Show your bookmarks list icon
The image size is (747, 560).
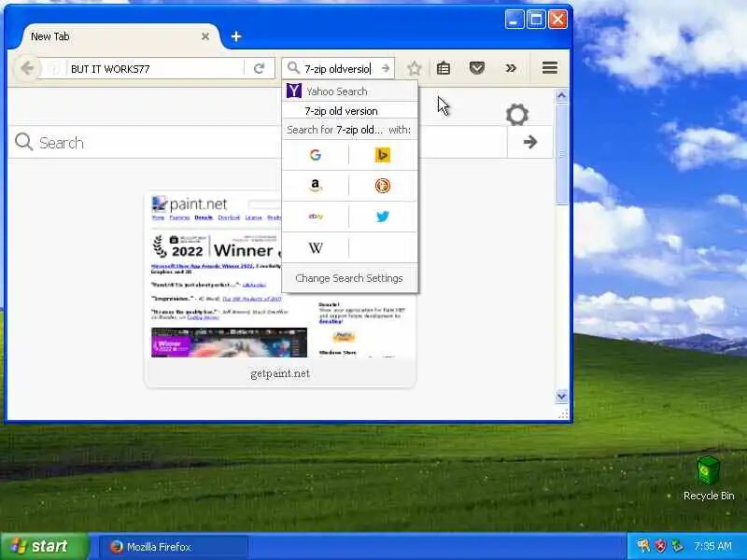point(444,68)
